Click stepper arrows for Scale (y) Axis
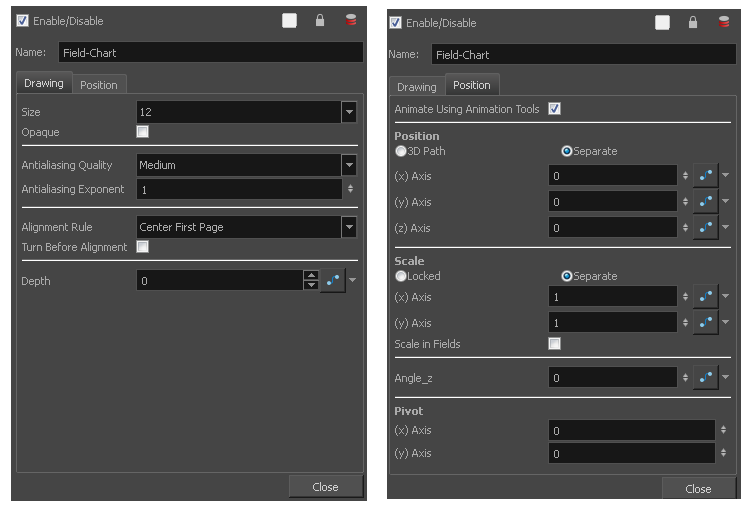Image resolution: width=753 pixels, height=513 pixels. [x=685, y=323]
